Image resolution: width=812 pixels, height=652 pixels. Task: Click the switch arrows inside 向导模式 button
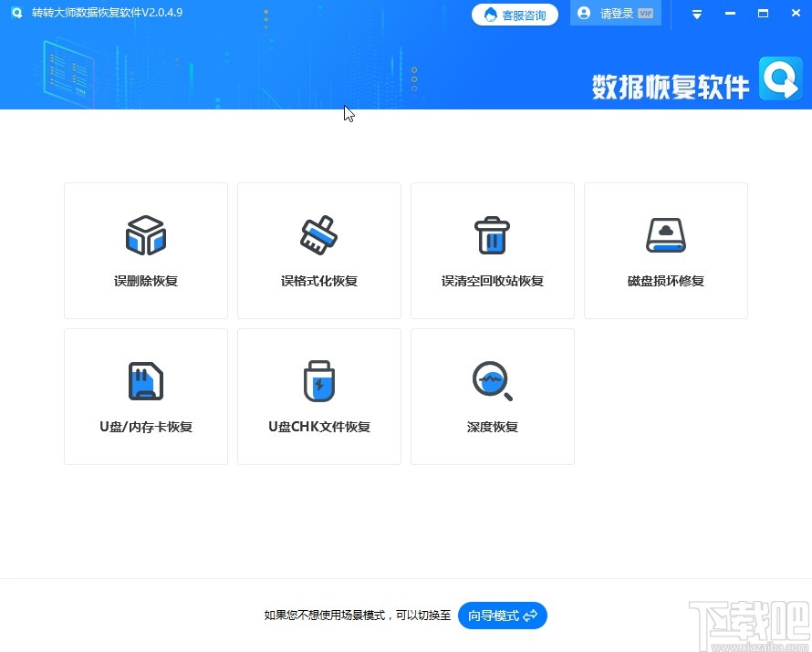(530, 616)
